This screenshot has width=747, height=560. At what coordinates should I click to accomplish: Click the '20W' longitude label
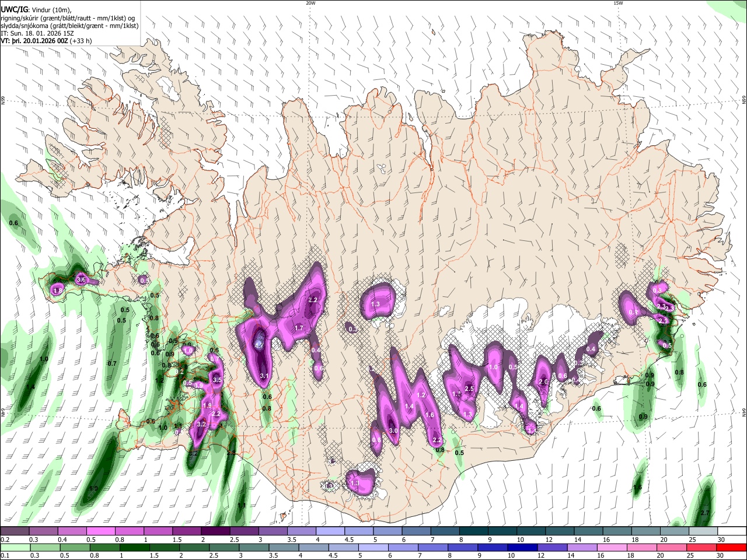pos(310,3)
